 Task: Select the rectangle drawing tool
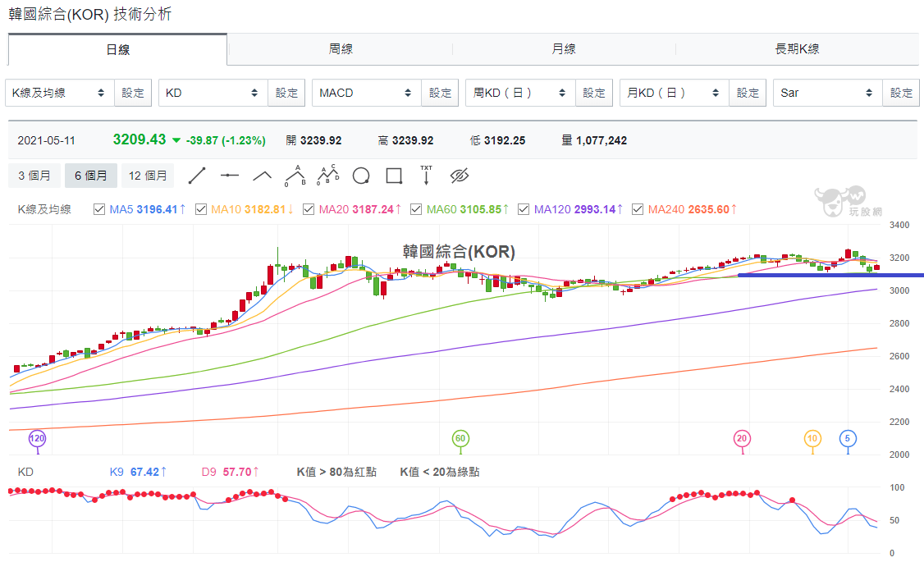394,176
